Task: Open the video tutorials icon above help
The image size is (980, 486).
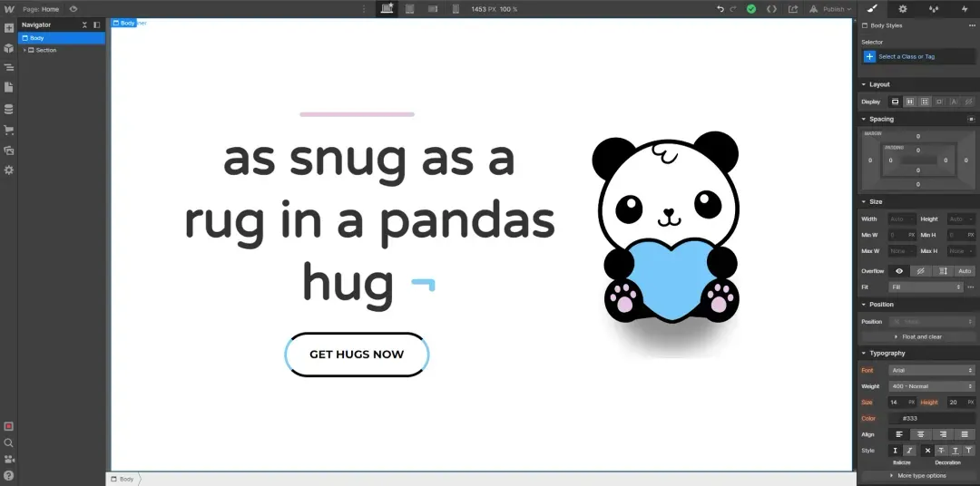Action: [x=9, y=459]
